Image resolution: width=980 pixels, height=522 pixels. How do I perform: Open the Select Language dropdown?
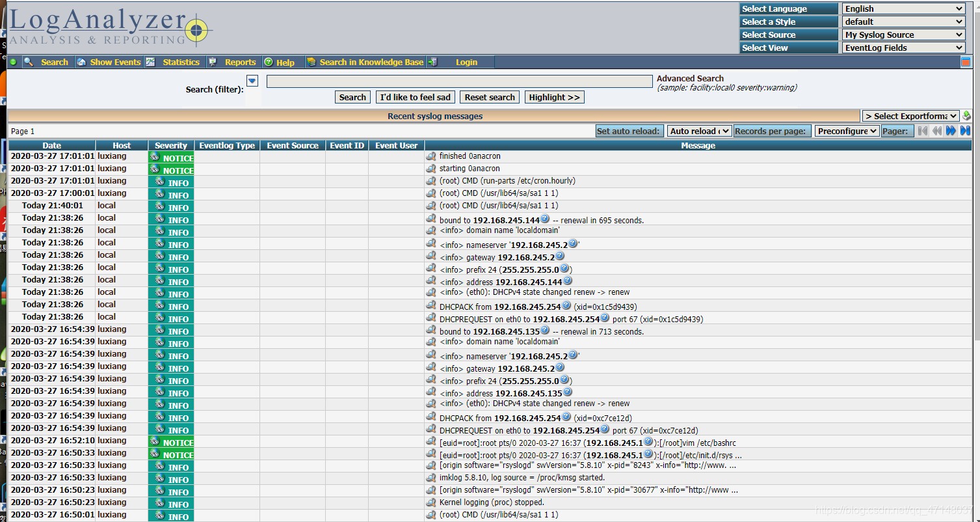(x=904, y=8)
